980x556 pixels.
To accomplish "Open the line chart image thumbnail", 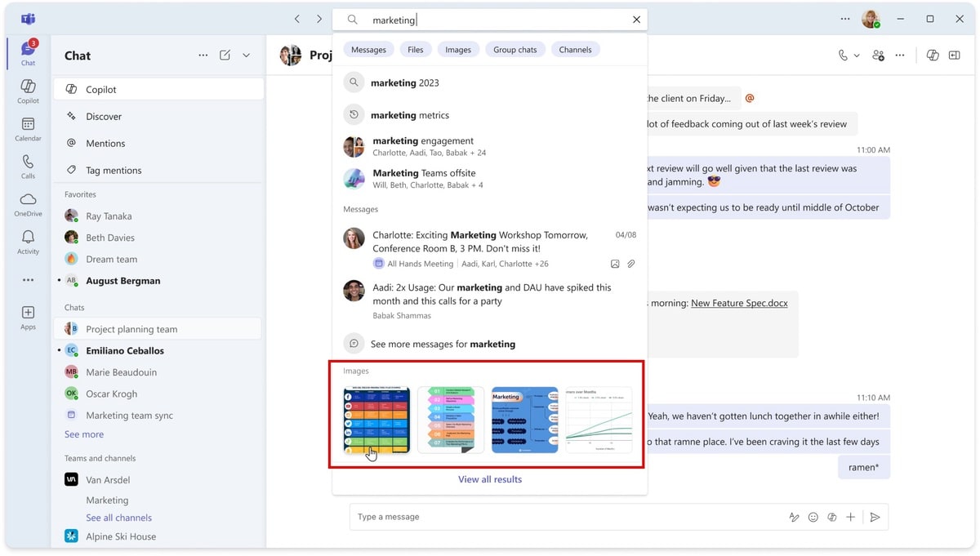I will click(599, 420).
